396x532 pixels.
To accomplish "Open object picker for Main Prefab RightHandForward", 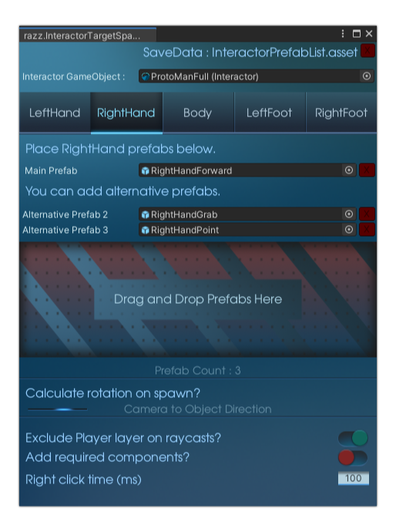I will point(349,170).
